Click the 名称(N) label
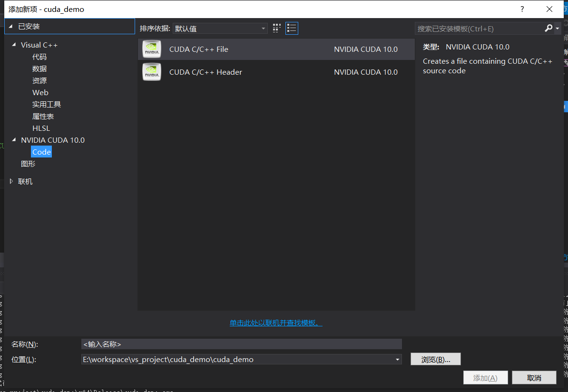The image size is (568, 392). (x=25, y=344)
